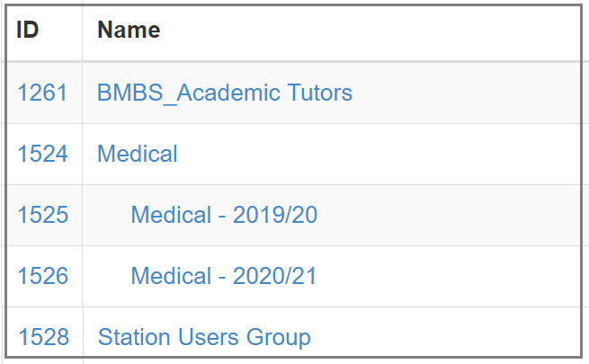The image size is (589, 364).
Task: Choose the indented 2020/21 child of Medical
Action: 224,276
